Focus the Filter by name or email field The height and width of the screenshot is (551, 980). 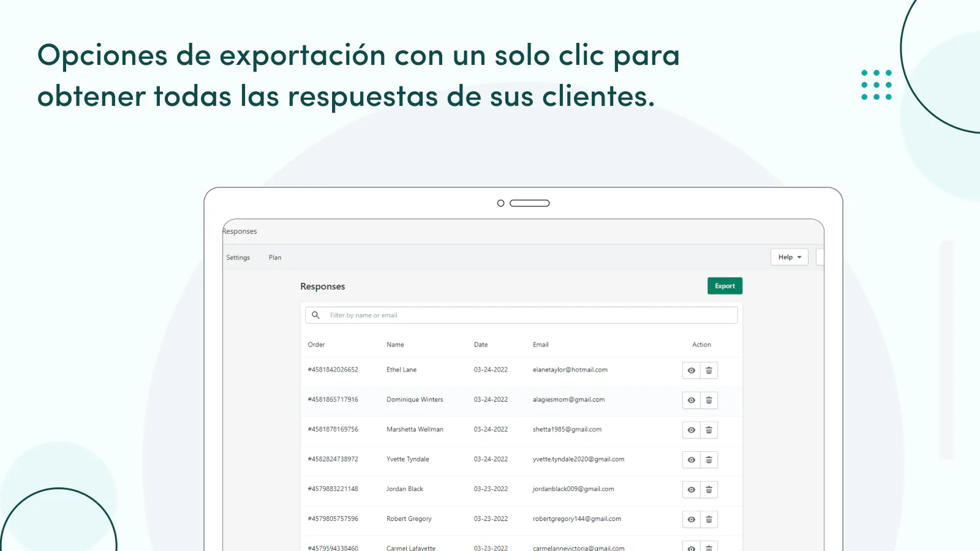click(521, 315)
